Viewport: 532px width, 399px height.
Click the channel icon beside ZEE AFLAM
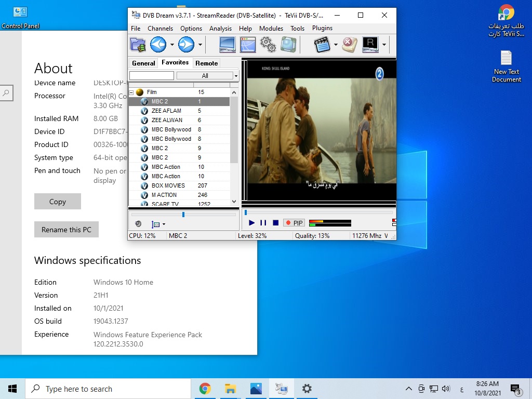pos(144,111)
